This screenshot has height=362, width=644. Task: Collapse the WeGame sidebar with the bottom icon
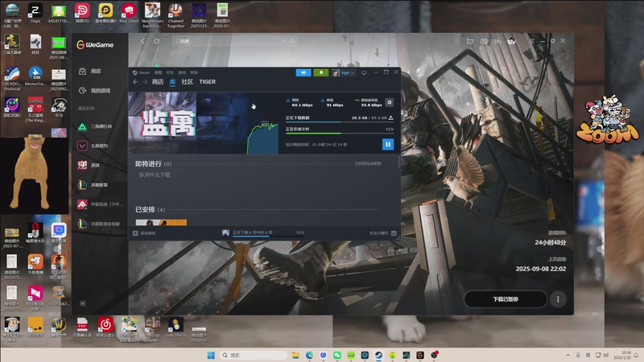click(x=83, y=303)
